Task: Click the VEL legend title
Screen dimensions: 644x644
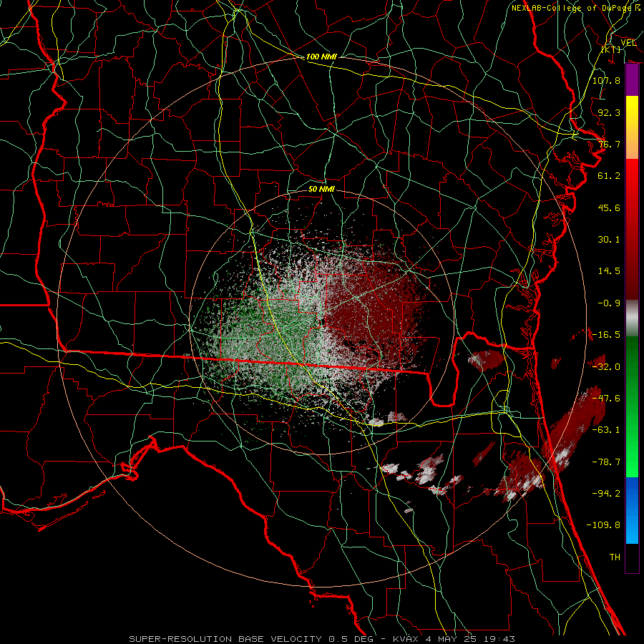Action: [628, 43]
